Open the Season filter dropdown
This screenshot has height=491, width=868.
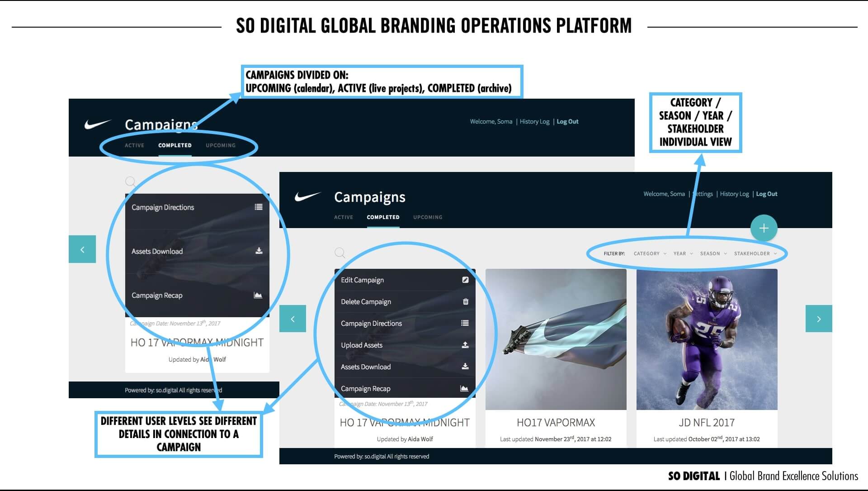coord(713,253)
